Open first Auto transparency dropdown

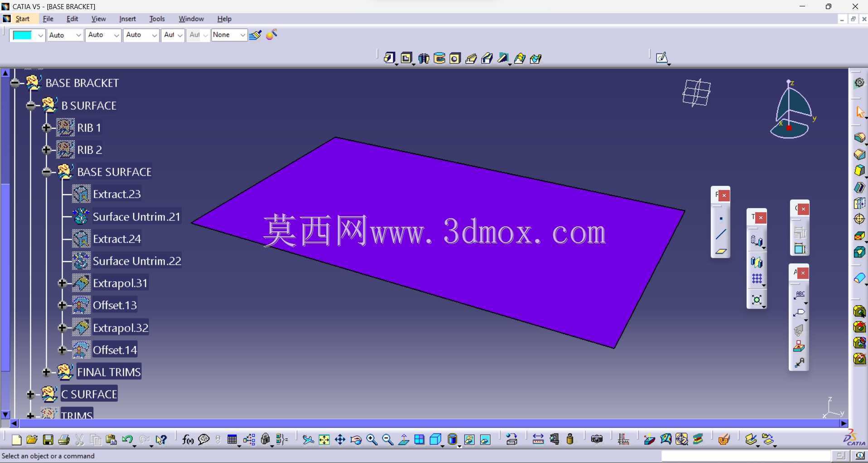click(x=78, y=35)
